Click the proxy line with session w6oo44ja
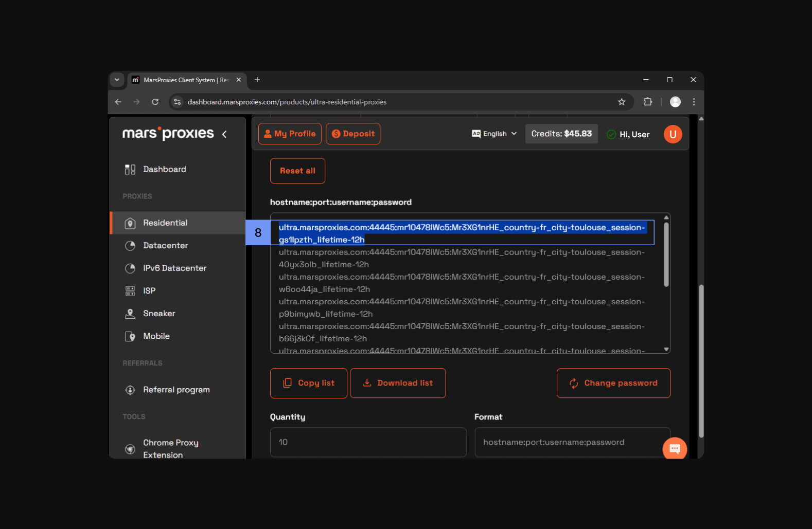This screenshot has height=529, width=812. pyautogui.click(x=462, y=283)
